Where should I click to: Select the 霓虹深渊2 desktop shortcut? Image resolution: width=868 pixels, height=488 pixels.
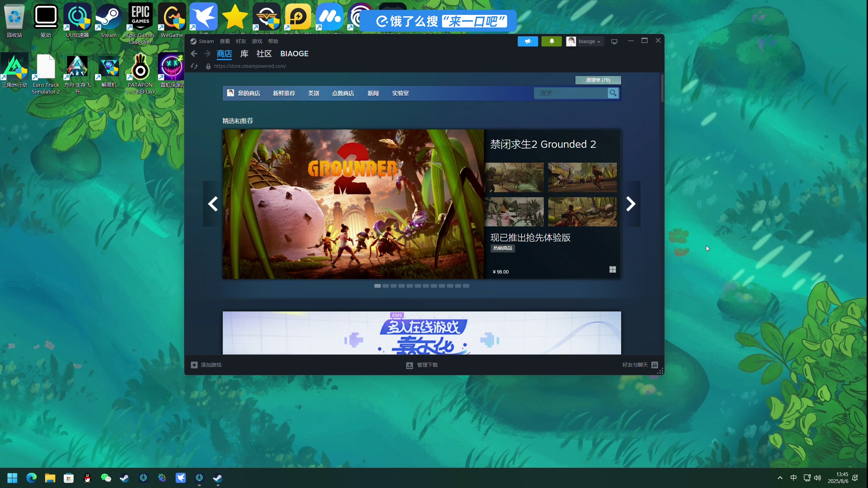pos(172,70)
